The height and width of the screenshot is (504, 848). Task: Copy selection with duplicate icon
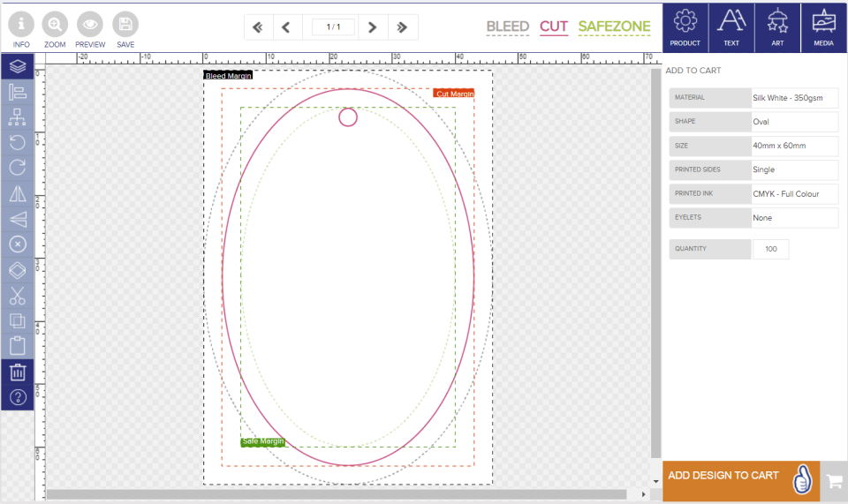(x=18, y=321)
